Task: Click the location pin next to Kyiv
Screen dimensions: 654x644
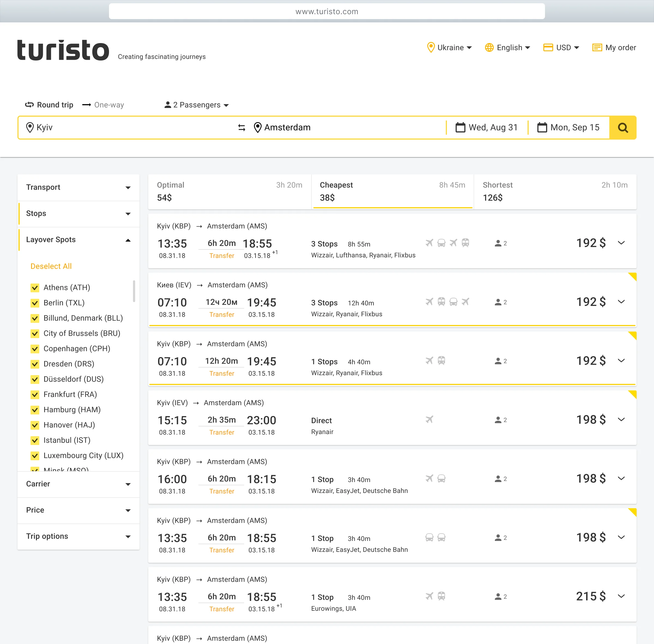Action: (x=30, y=128)
